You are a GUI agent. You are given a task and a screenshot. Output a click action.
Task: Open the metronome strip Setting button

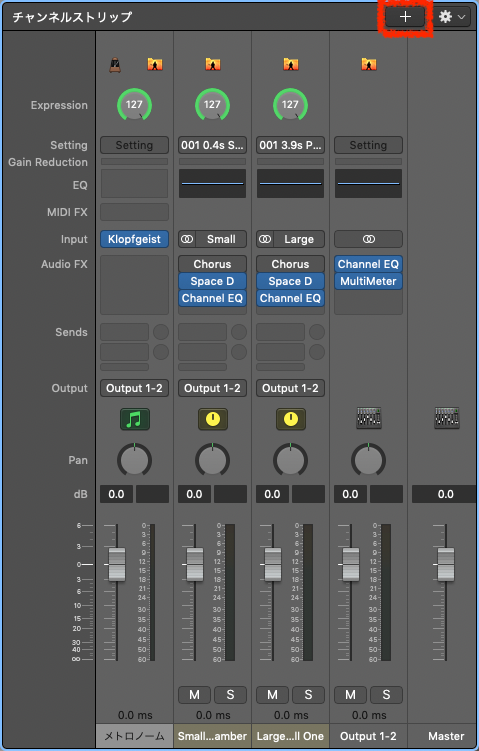coord(135,145)
